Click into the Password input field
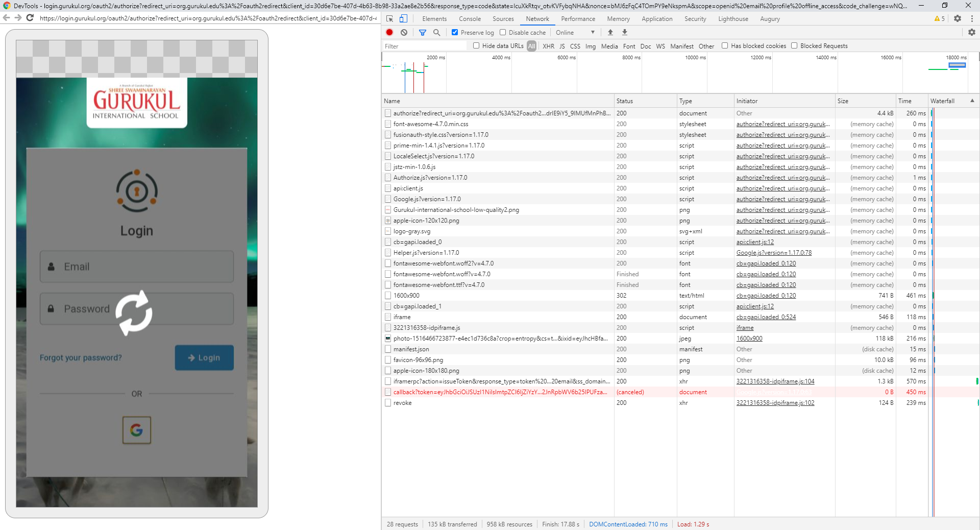 137,309
